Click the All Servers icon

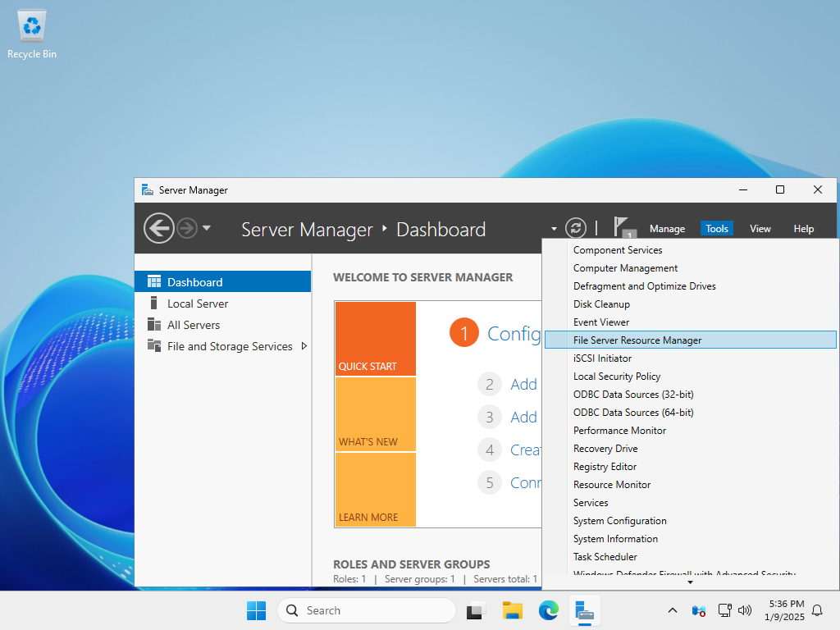tap(153, 325)
